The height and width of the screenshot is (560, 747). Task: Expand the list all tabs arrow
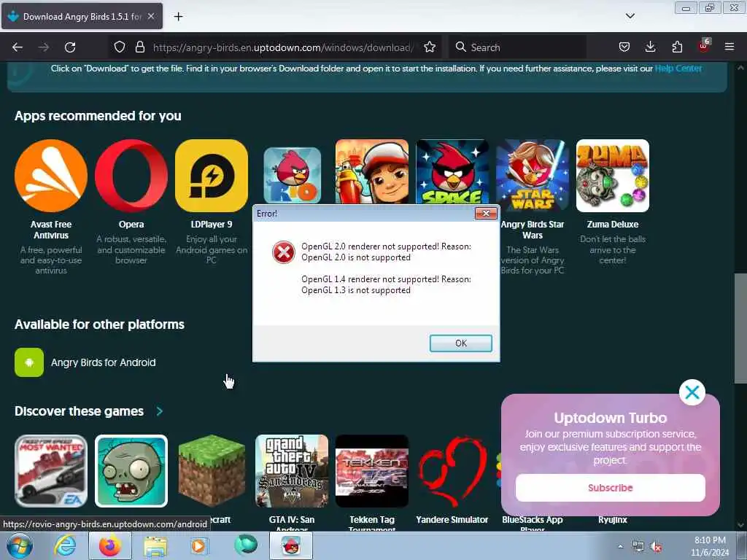(630, 16)
